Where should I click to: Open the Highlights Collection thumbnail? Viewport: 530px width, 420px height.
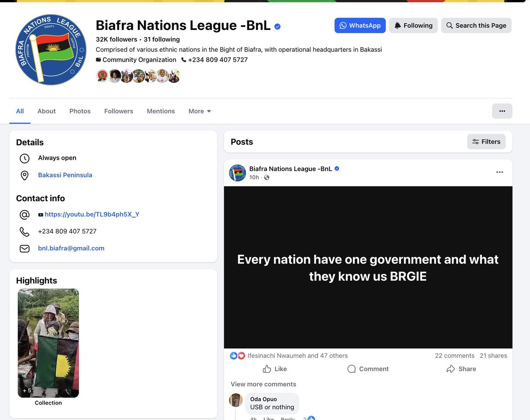tap(48, 343)
